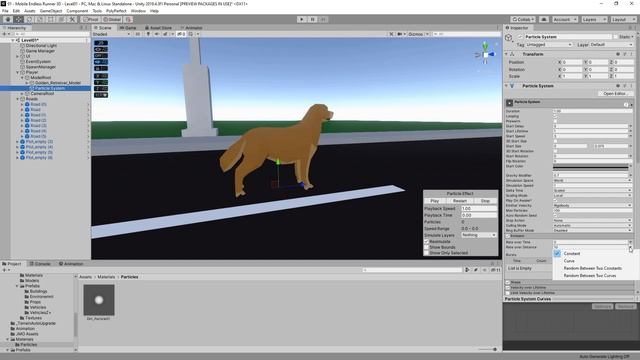Open the File menu

[5, 11]
